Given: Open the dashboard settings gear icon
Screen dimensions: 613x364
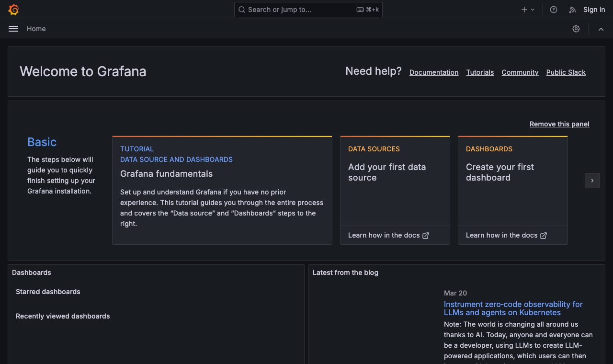Looking at the screenshot, I should [576, 29].
